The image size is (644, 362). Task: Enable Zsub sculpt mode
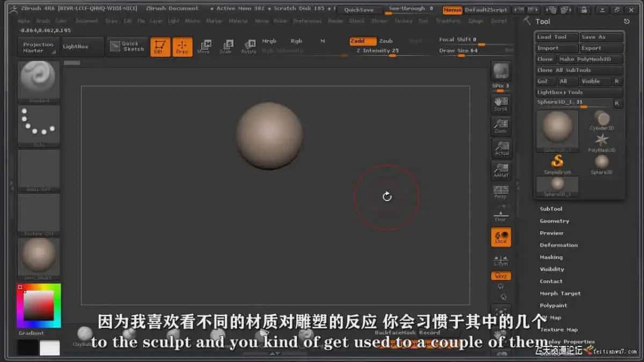click(386, 41)
